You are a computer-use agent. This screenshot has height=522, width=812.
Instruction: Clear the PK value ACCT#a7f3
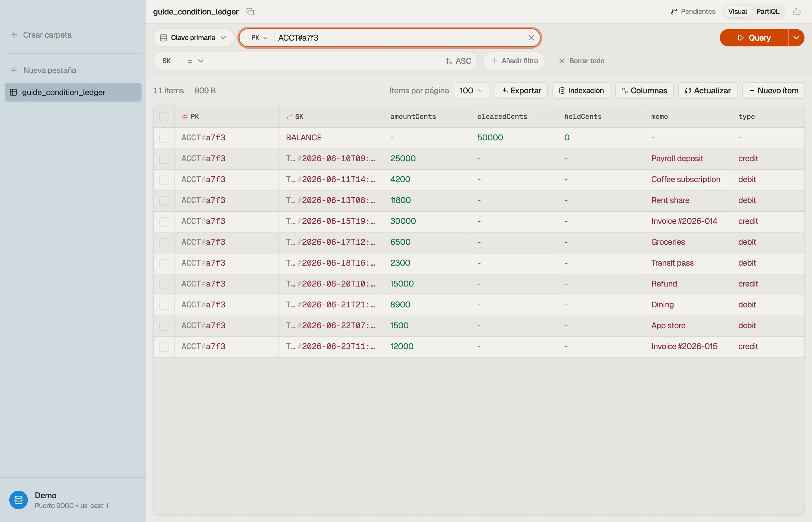pyautogui.click(x=531, y=38)
